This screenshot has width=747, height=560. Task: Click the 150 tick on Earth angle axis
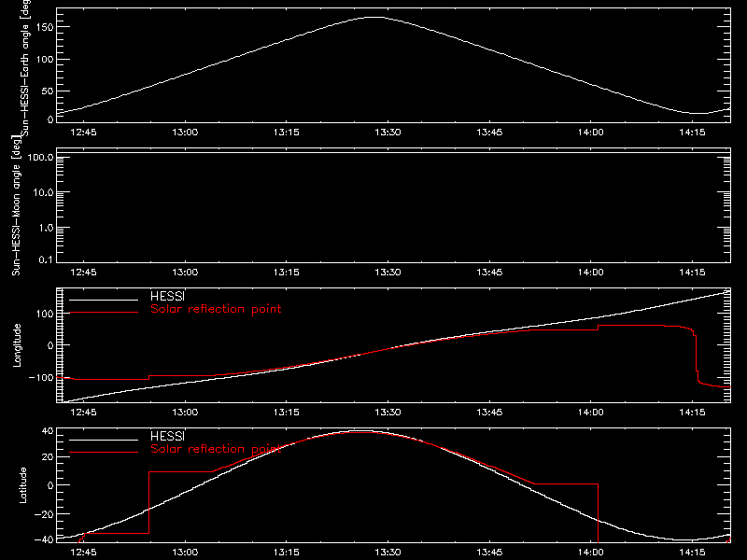click(x=44, y=27)
